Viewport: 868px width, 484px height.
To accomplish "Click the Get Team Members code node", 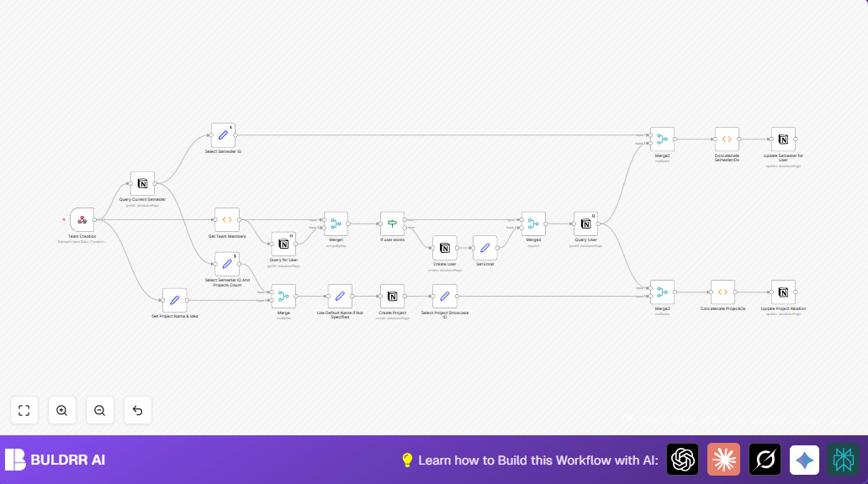I will (x=227, y=219).
